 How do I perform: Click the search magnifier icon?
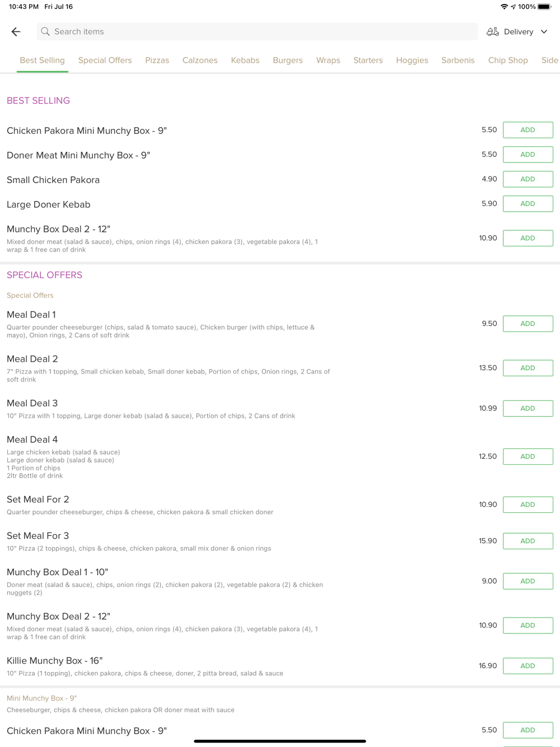(45, 32)
